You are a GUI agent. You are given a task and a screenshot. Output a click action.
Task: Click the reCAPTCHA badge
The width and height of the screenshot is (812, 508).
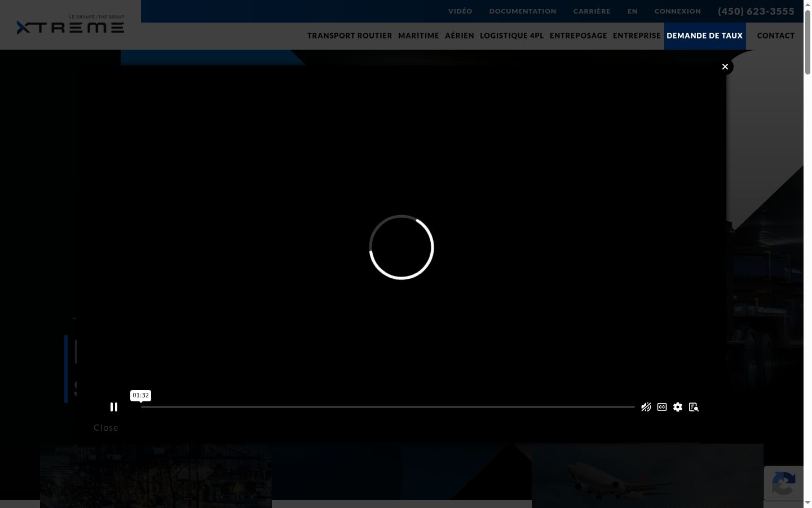pyautogui.click(x=784, y=483)
